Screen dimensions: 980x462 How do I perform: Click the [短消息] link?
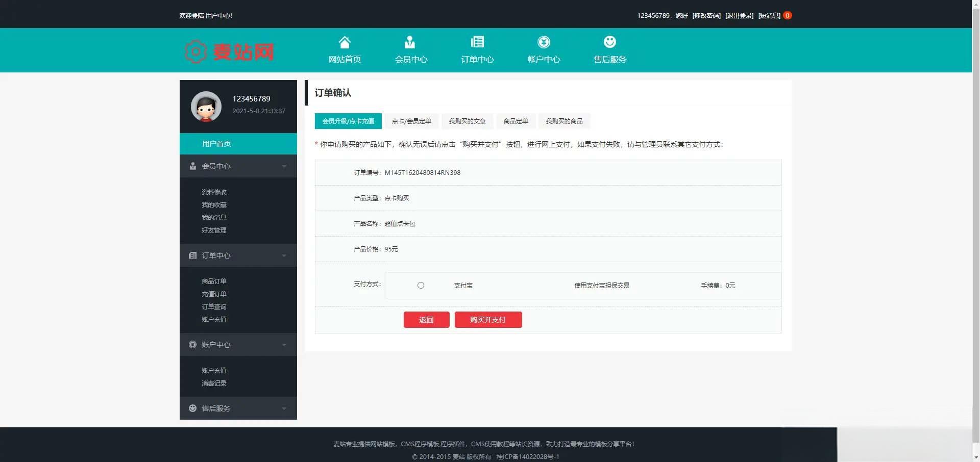tap(770, 16)
